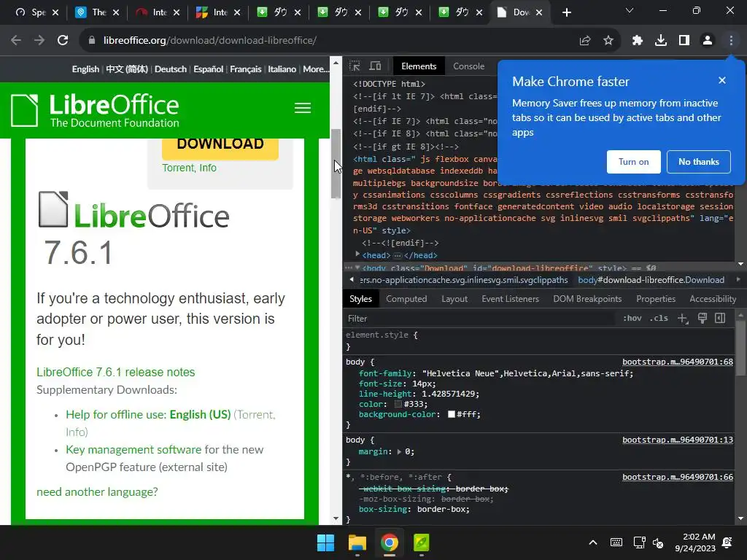Open Key management software link

tap(133, 449)
